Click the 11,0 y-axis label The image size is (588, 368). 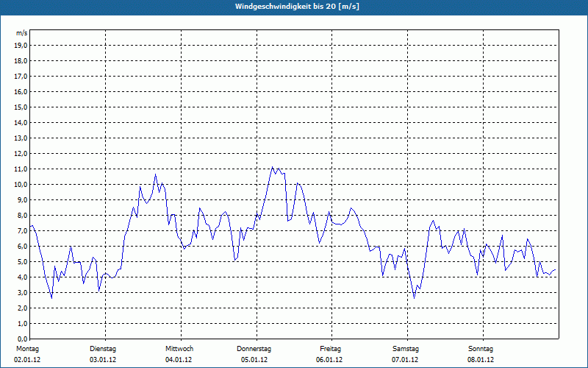click(21, 169)
